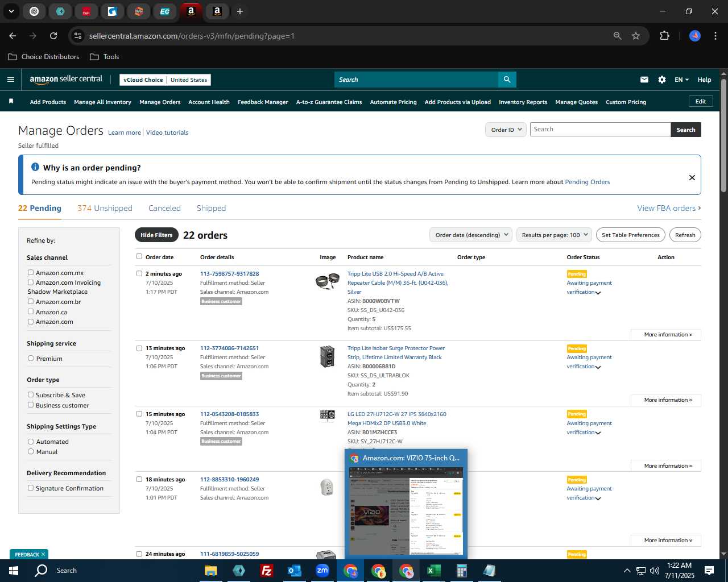Open Zoom from the taskbar
This screenshot has height=582, width=728.
point(322,571)
